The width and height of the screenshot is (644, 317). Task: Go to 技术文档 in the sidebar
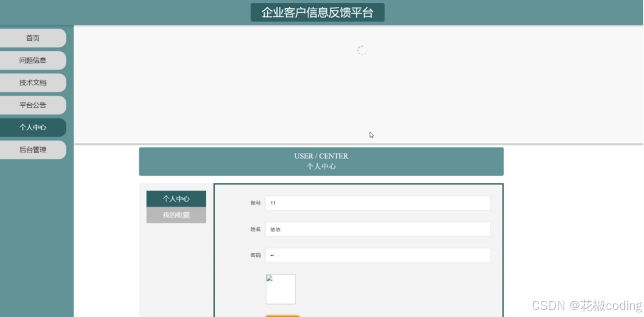click(33, 83)
